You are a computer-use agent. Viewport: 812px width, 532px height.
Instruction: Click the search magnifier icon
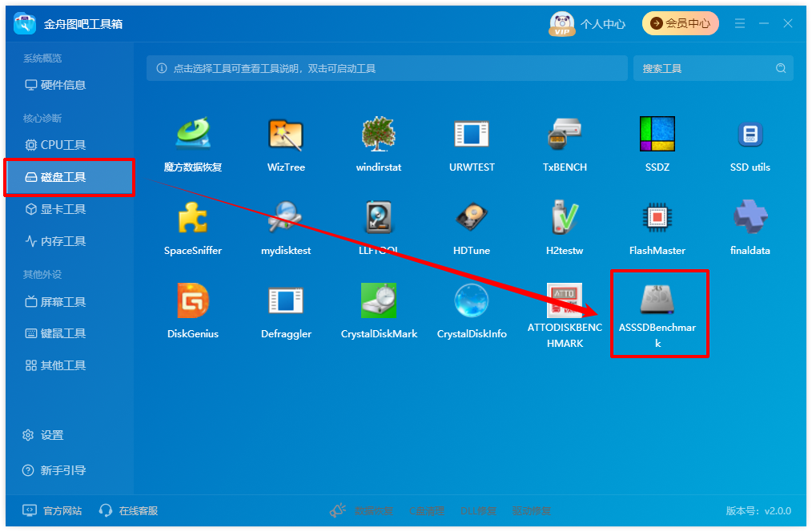(x=781, y=68)
